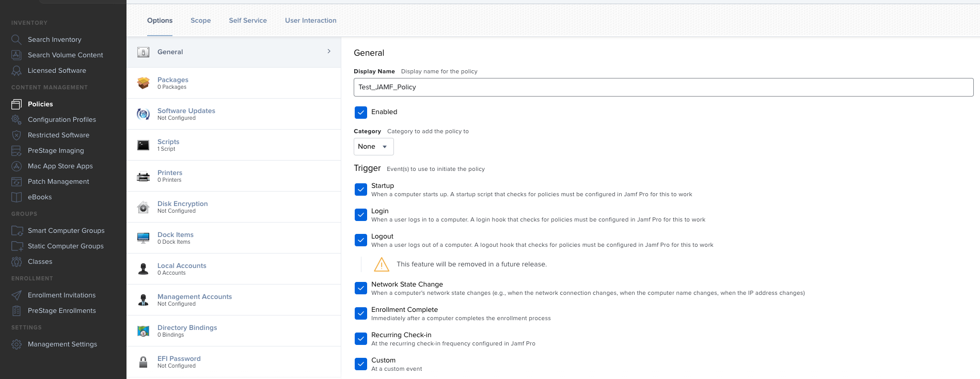The image size is (980, 379).
Task: Expand the General section chevron
Action: (329, 51)
